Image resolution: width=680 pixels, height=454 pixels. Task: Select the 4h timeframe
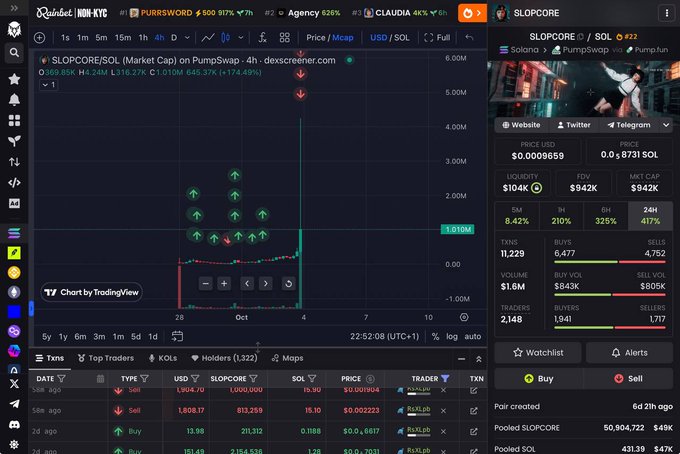tap(159, 38)
